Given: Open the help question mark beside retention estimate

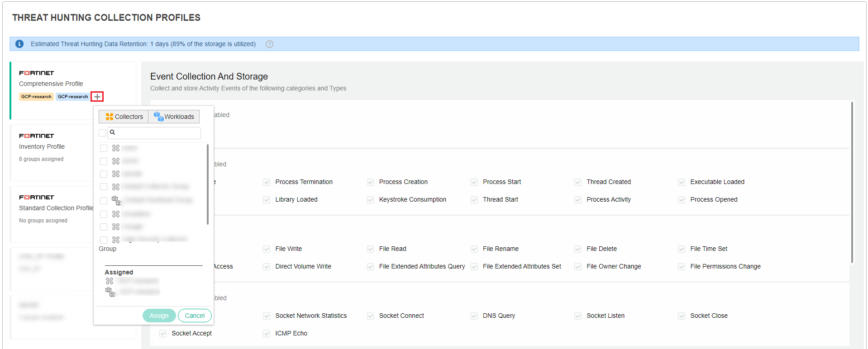Looking at the screenshot, I should point(269,44).
